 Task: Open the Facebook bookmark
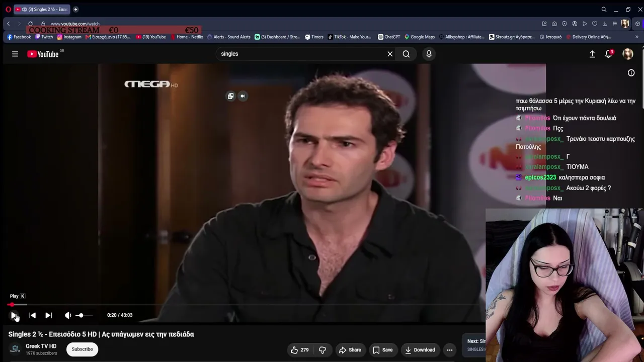click(x=19, y=37)
